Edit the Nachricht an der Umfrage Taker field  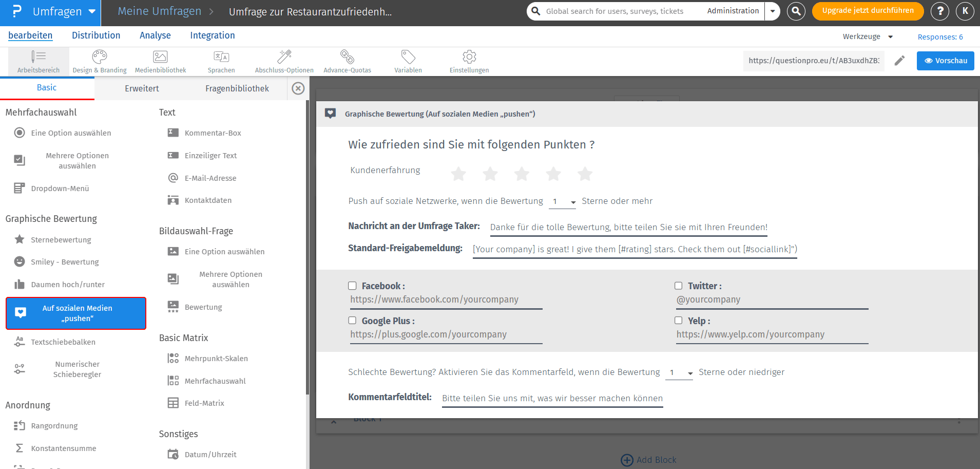pyautogui.click(x=629, y=228)
